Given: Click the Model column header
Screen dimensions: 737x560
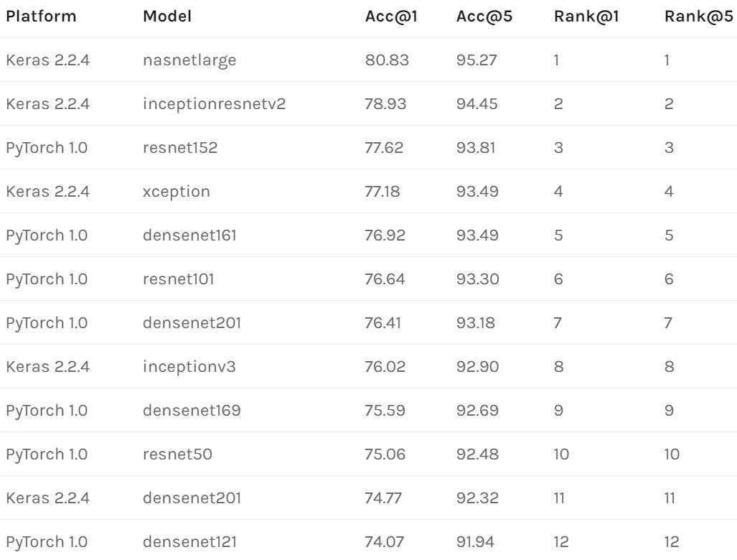Looking at the screenshot, I should coord(167,17).
